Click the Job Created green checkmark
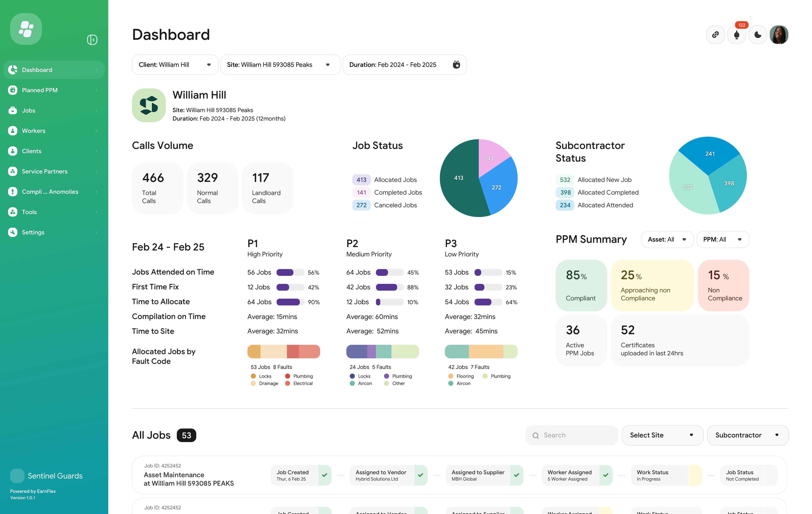 click(x=324, y=475)
